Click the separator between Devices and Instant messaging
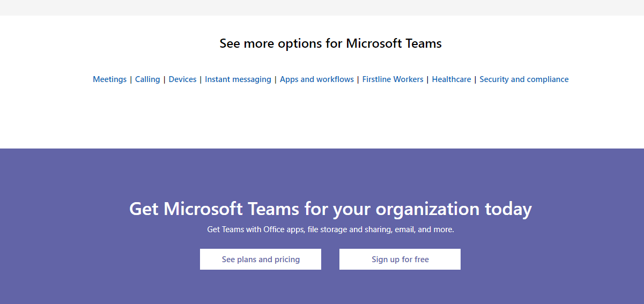644x304 pixels. [201, 79]
